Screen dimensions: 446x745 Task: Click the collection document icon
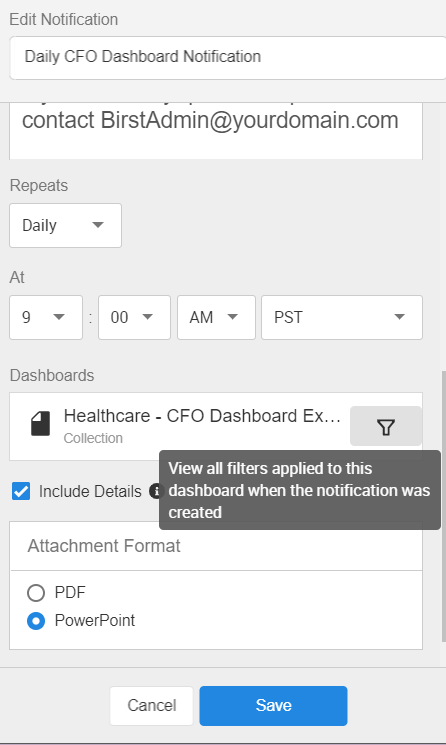click(40, 424)
